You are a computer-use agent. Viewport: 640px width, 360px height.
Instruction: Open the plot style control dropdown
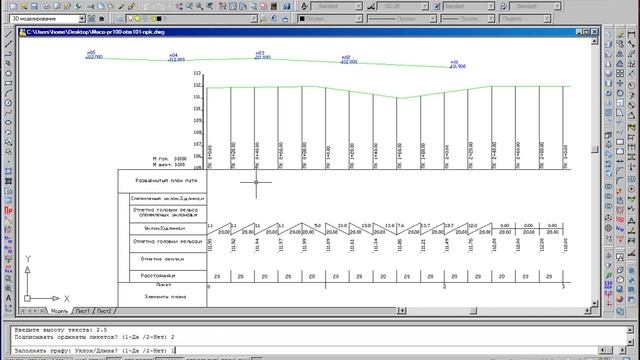547,19
